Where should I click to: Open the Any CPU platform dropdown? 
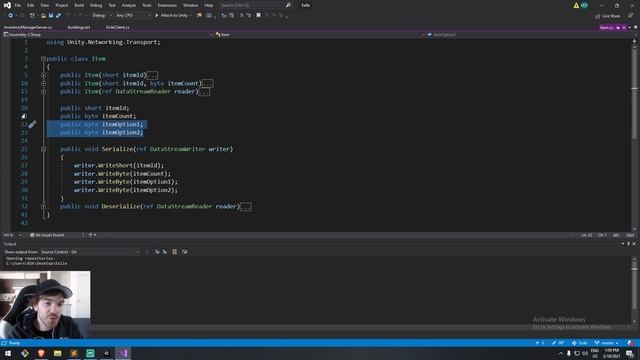[x=133, y=16]
